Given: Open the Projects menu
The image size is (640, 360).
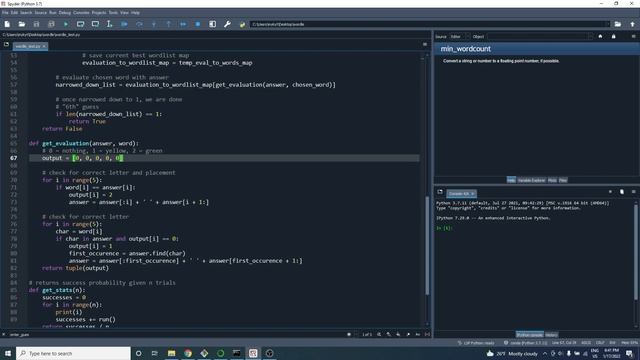Looking at the screenshot, I should tap(99, 13).
